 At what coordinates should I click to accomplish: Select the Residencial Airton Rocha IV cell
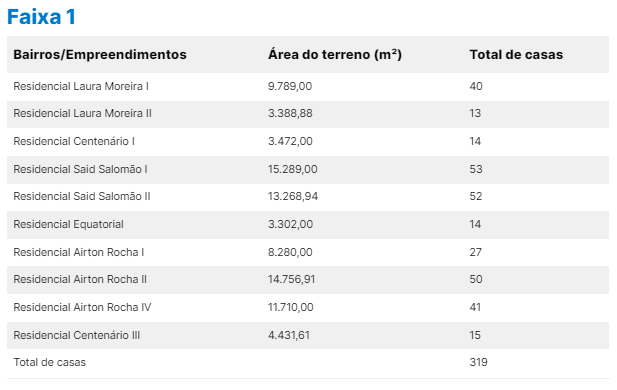(82, 307)
